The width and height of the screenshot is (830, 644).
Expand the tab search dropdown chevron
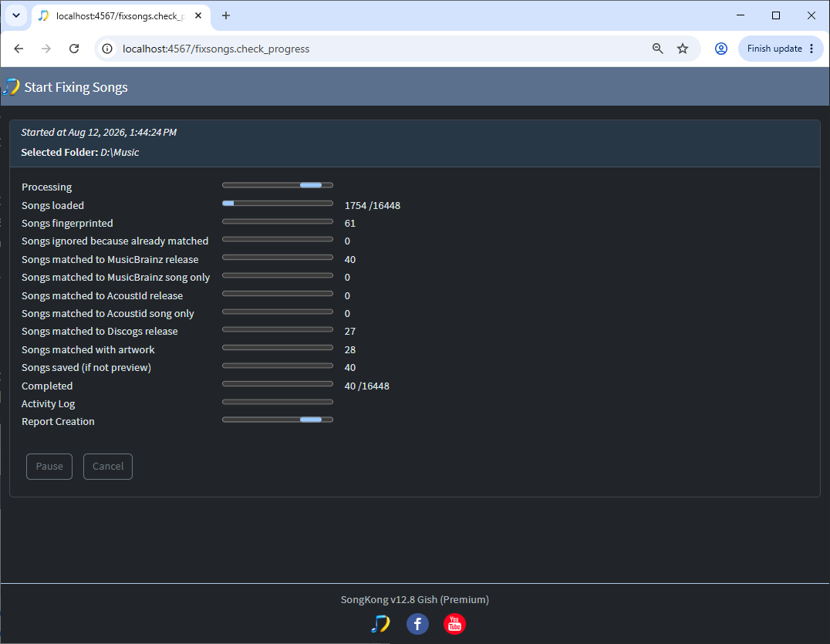[x=16, y=15]
